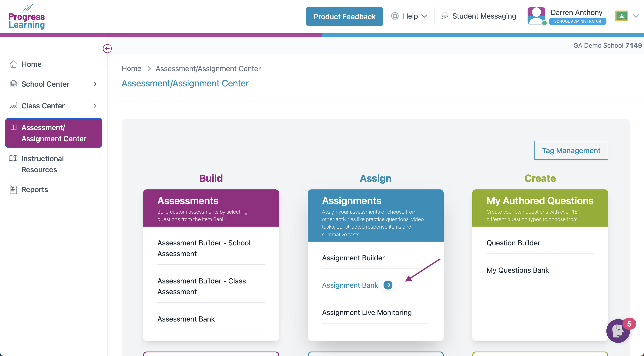The width and height of the screenshot is (644, 356).
Task: Click the Assessments purple card header
Action: coord(211,208)
